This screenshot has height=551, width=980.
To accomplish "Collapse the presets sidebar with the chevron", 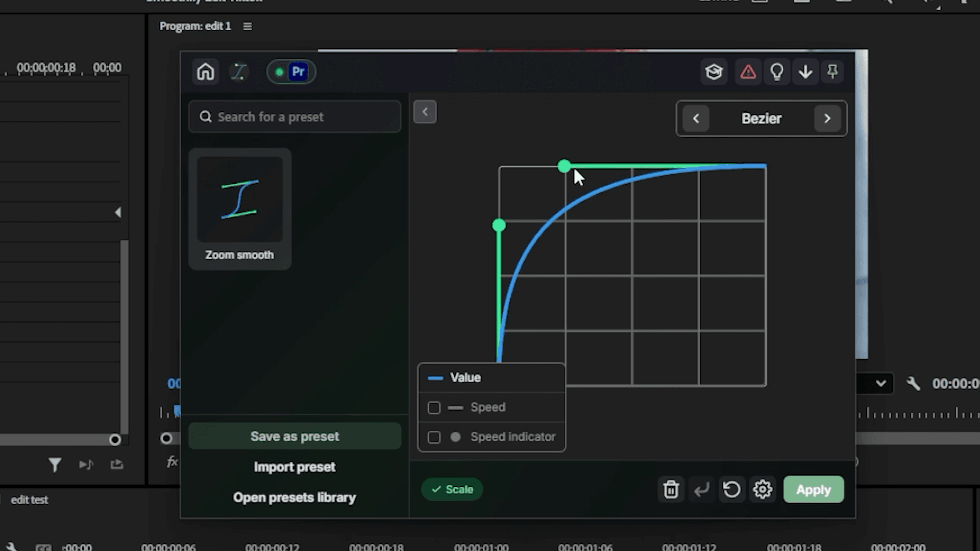I will pos(425,112).
